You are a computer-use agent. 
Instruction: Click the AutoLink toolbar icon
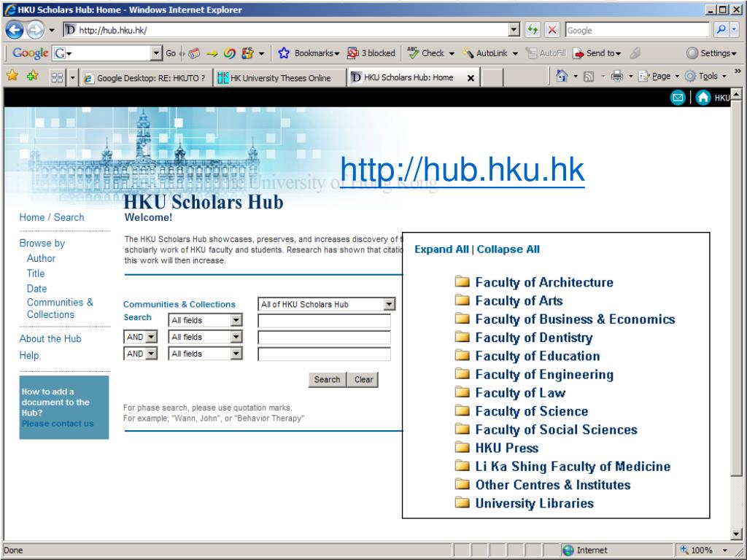[x=468, y=53]
